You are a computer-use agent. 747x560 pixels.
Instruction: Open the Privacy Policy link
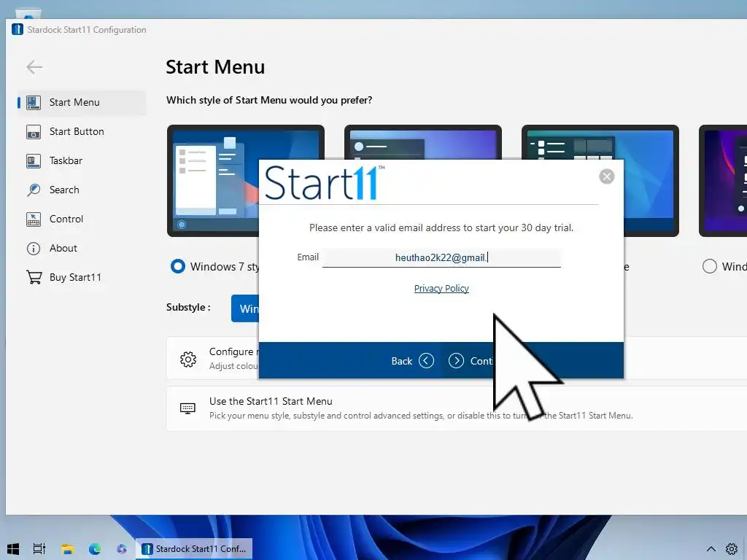(441, 288)
